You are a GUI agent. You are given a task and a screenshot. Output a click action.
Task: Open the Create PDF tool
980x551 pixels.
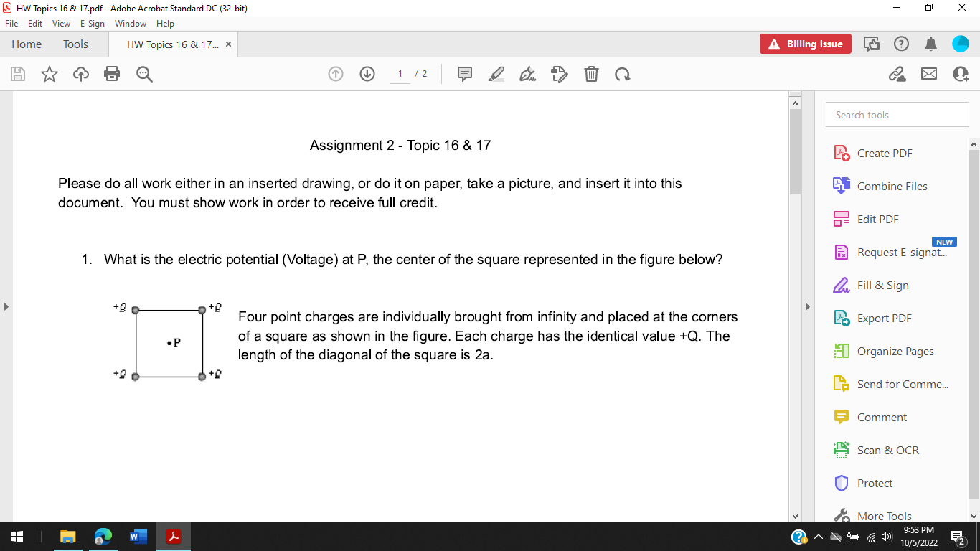tap(884, 153)
